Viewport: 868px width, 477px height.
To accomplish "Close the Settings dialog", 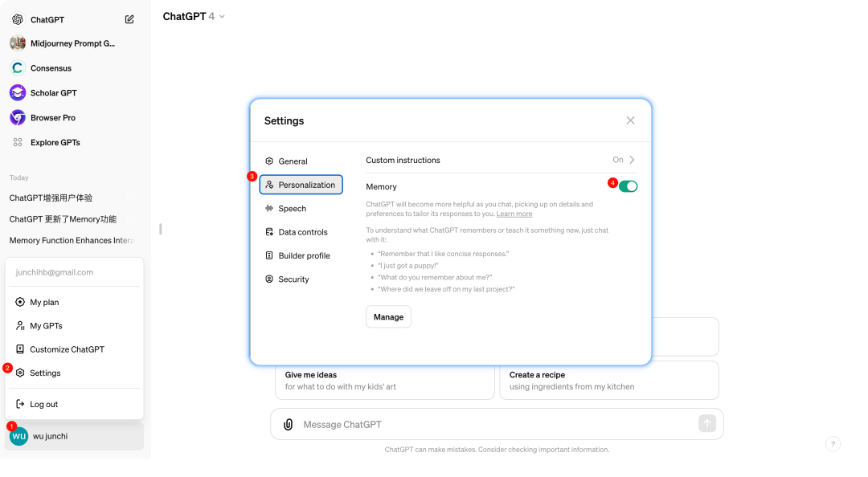I will click(x=630, y=120).
